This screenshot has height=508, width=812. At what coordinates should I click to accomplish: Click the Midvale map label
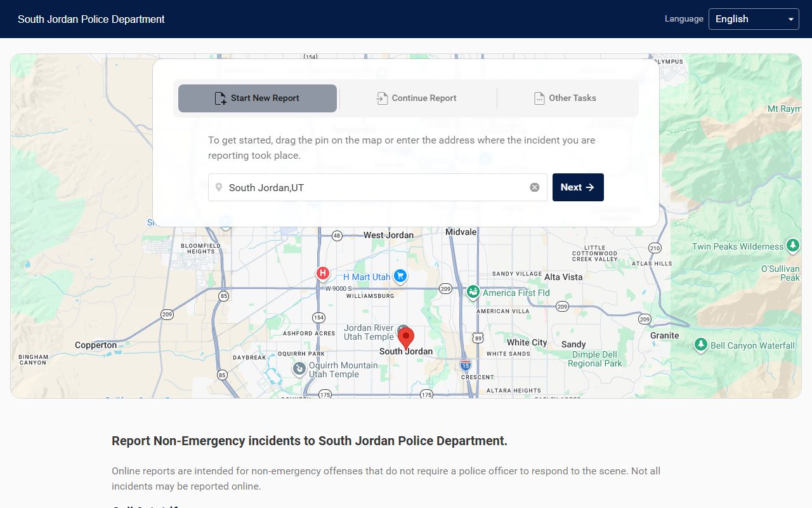(461, 232)
